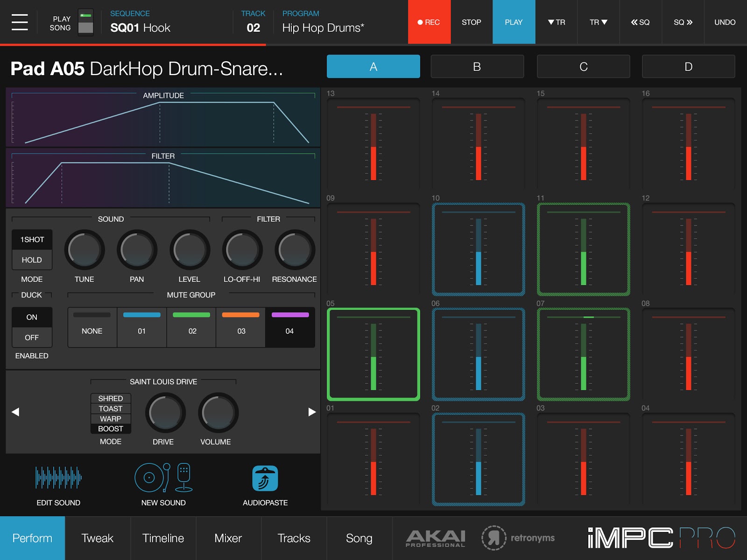
Task: Tap the UNDO control in the toolbar
Action: point(724,22)
